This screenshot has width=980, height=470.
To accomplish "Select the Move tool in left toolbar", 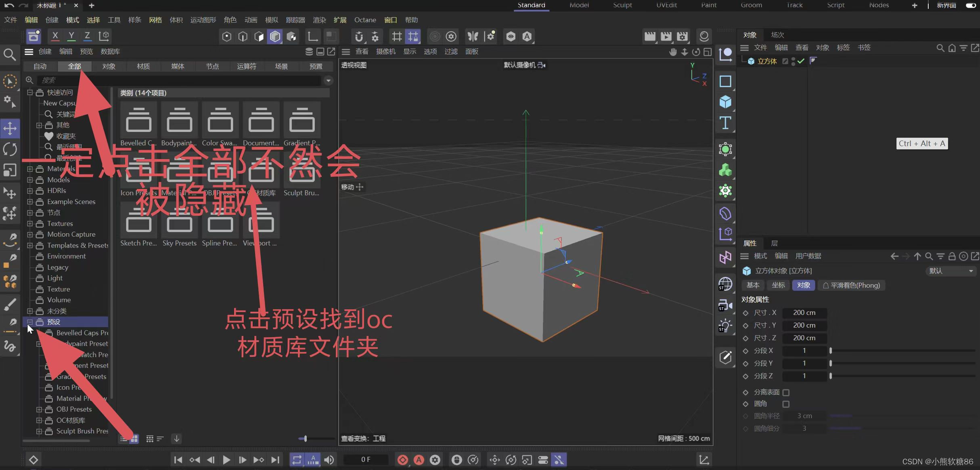I will click(10, 128).
